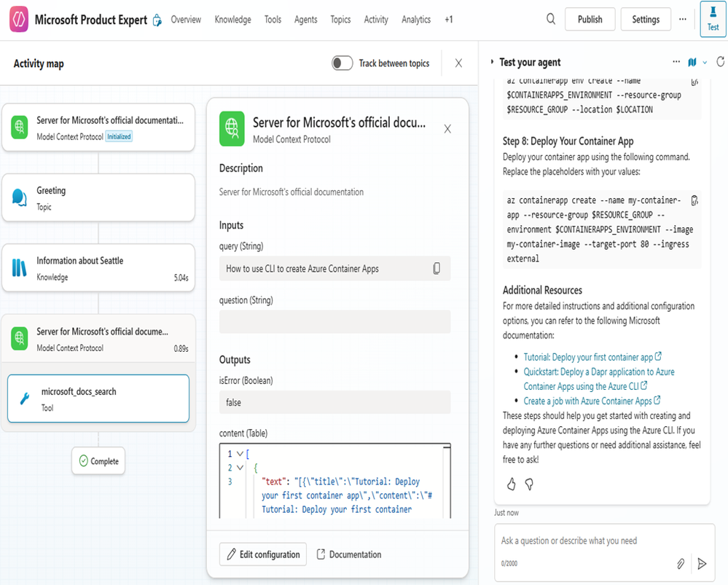The width and height of the screenshot is (728, 585).
Task: Open the Analytics tab
Action: tap(416, 20)
